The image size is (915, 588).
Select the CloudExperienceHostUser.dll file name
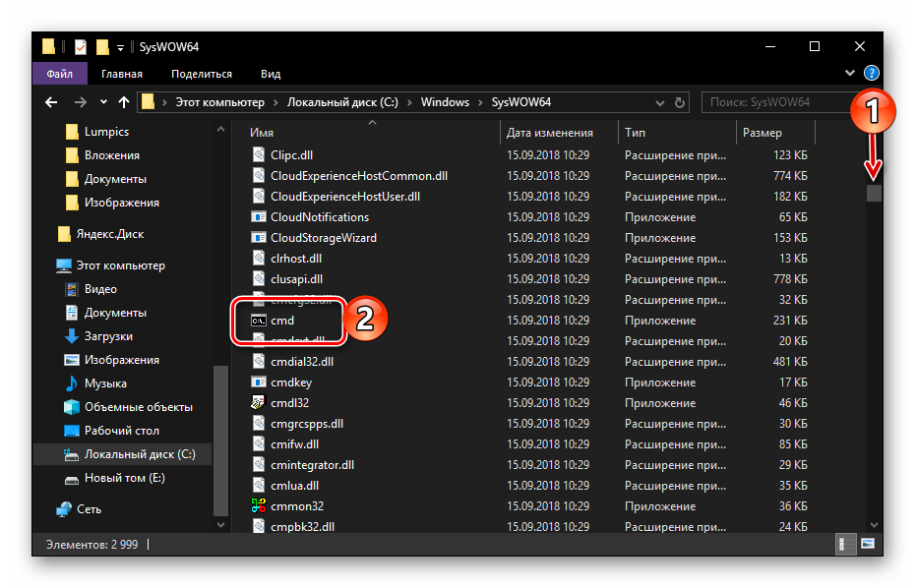pos(345,197)
